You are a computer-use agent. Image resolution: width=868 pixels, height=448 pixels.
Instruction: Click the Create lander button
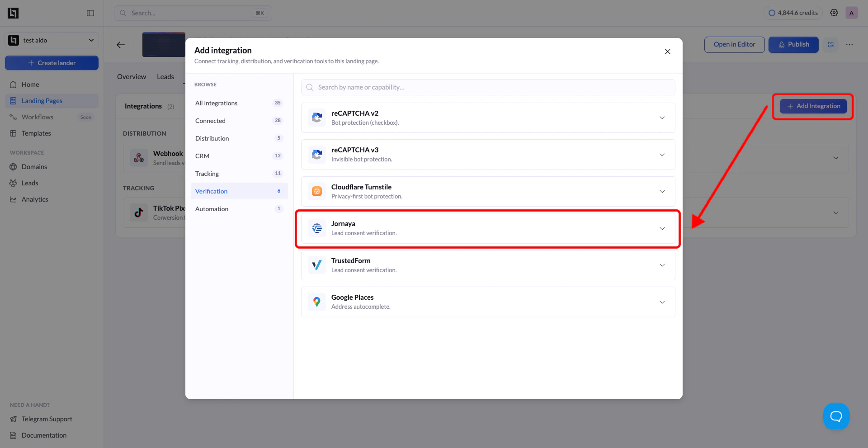(52, 63)
